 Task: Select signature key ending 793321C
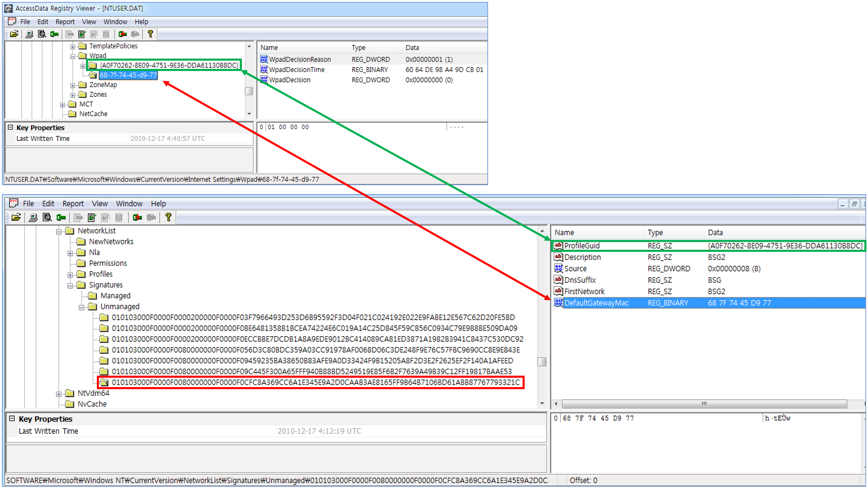tap(315, 383)
